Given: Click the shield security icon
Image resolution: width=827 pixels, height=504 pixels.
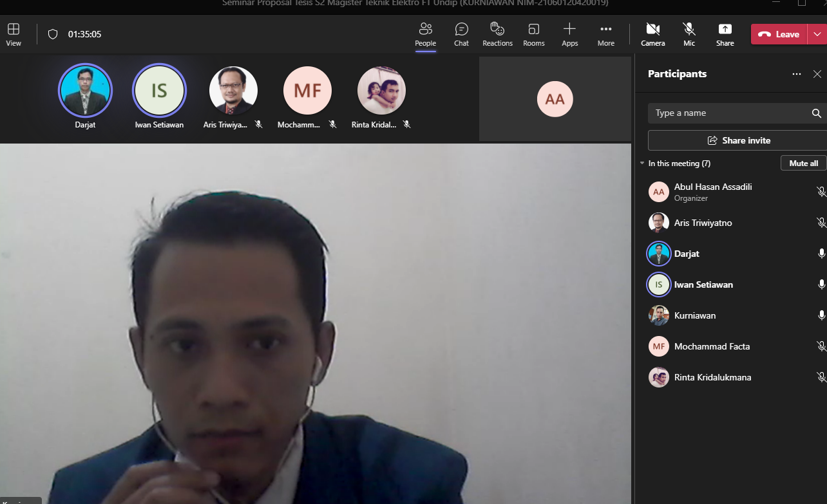Looking at the screenshot, I should [x=53, y=34].
